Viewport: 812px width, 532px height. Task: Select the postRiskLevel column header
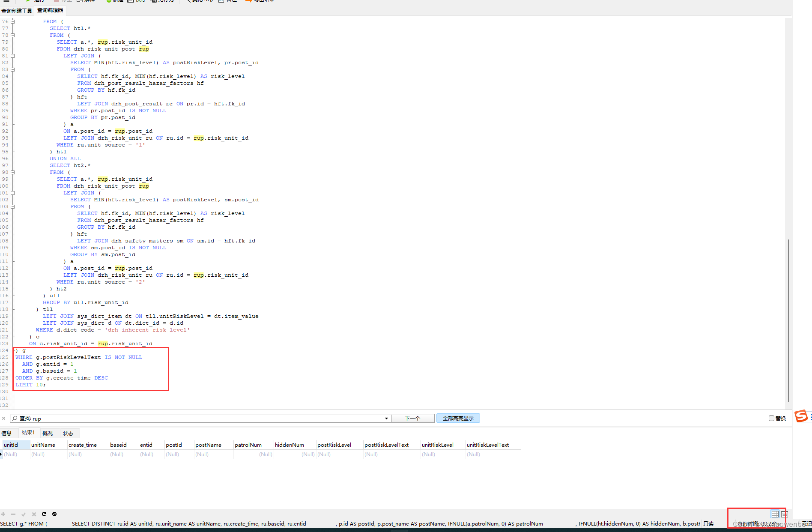pyautogui.click(x=340, y=445)
